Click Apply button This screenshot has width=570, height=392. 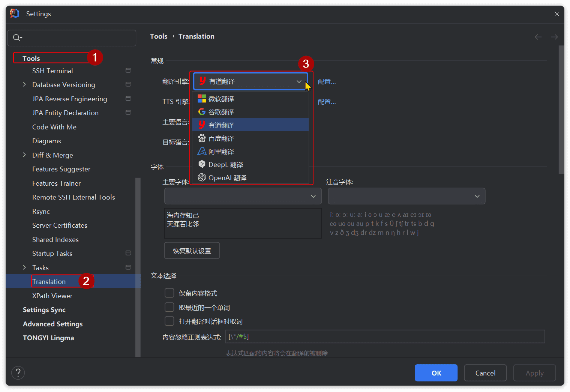tap(534, 373)
